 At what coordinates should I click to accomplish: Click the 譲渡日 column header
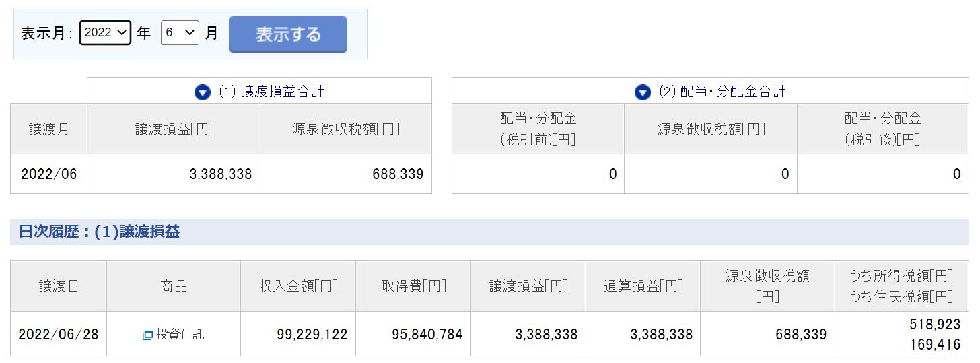click(59, 286)
